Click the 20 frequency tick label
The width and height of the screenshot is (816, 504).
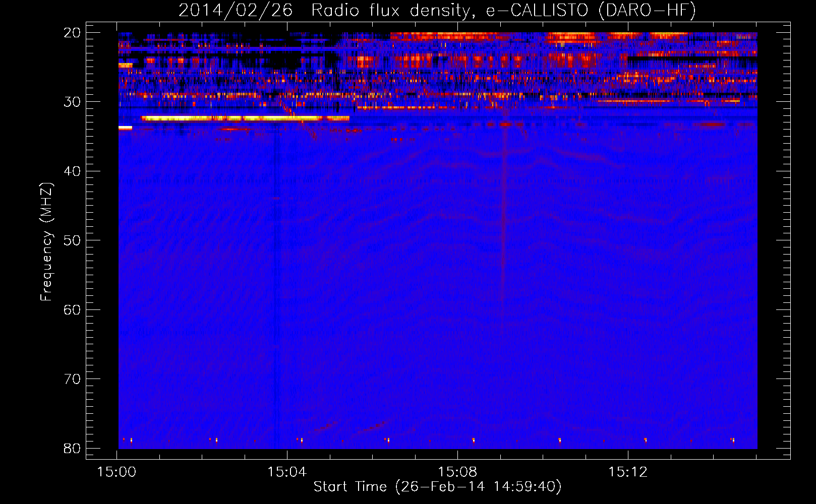pyautogui.click(x=72, y=33)
